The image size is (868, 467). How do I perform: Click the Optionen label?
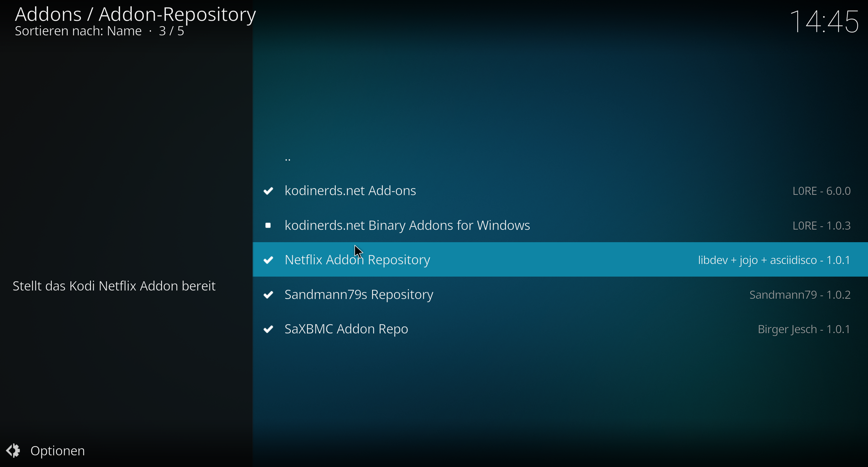coord(57,451)
